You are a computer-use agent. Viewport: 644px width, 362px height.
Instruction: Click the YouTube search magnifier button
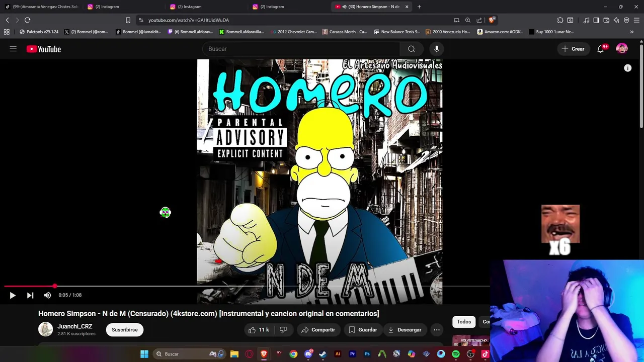(412, 49)
